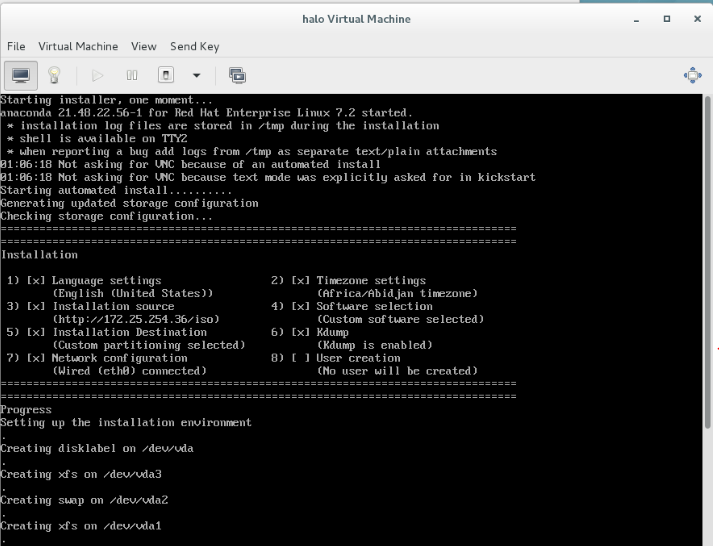
Task: Click 'Starting automated install' line
Action: (116, 190)
